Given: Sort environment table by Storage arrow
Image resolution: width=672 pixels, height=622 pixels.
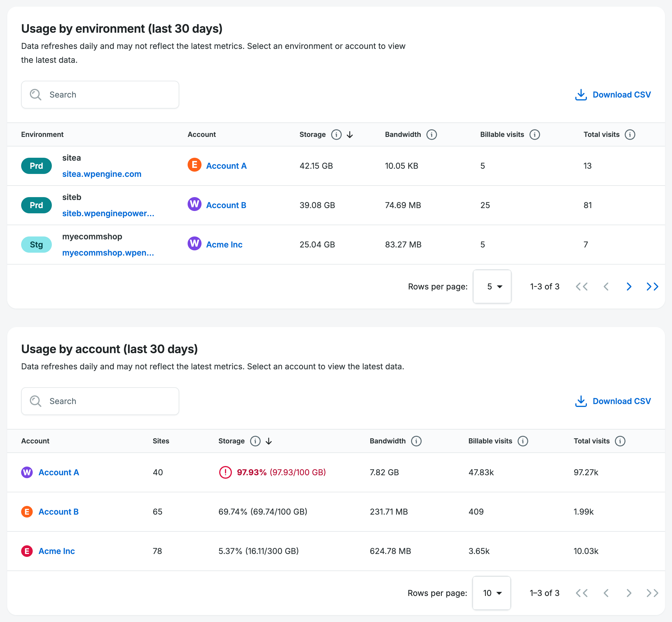Looking at the screenshot, I should (x=350, y=135).
